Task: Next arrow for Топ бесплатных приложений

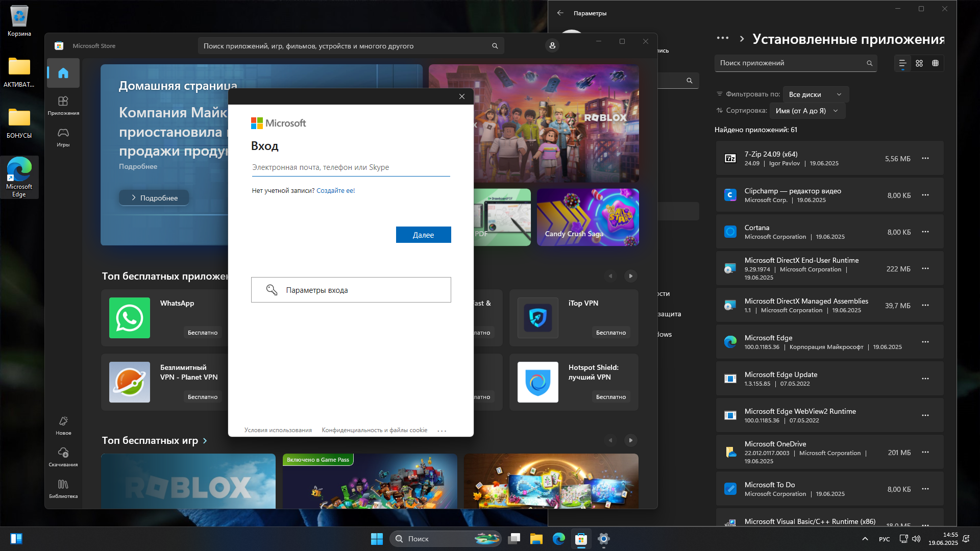Action: coord(631,276)
